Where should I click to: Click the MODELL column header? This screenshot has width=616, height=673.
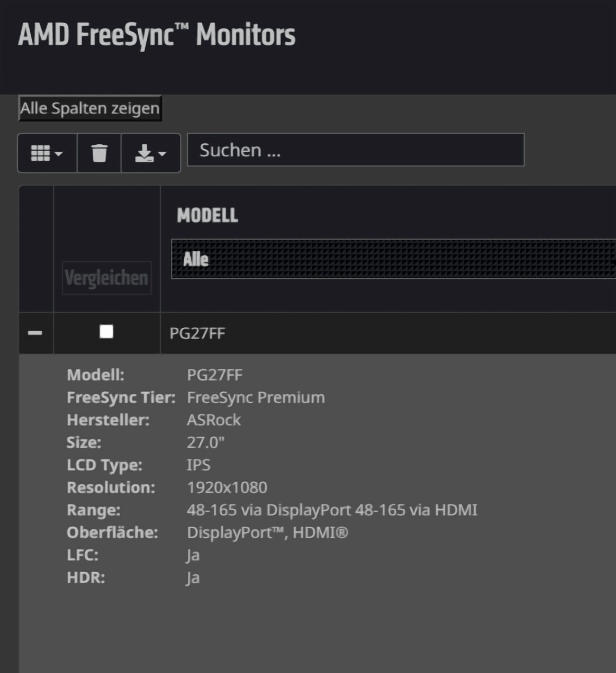pos(208,215)
